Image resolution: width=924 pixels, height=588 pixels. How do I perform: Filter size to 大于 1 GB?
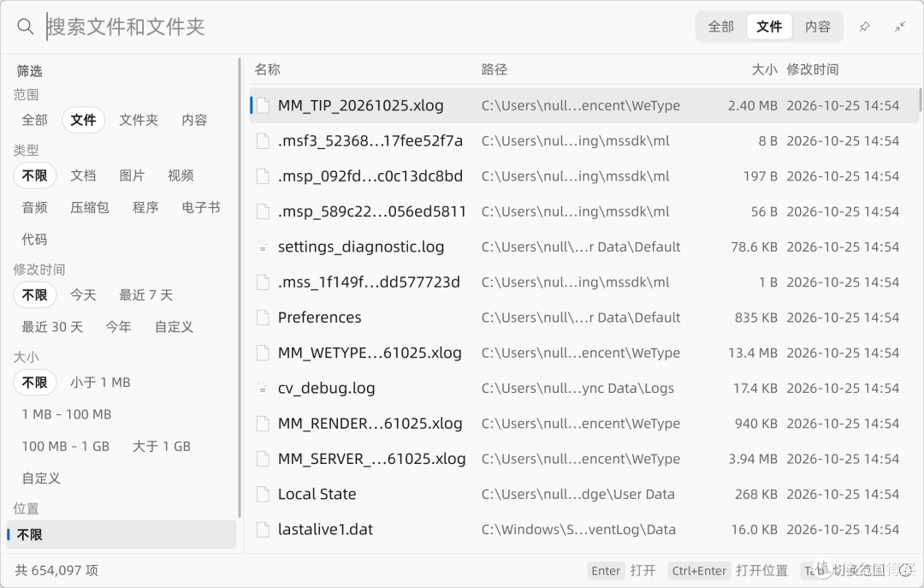point(162,447)
